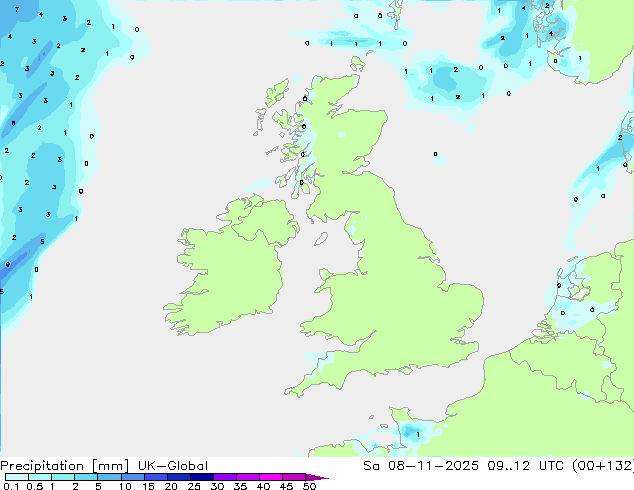Click the over-50 mm arrow tip on legend
The image size is (634, 490).
(x=317, y=477)
